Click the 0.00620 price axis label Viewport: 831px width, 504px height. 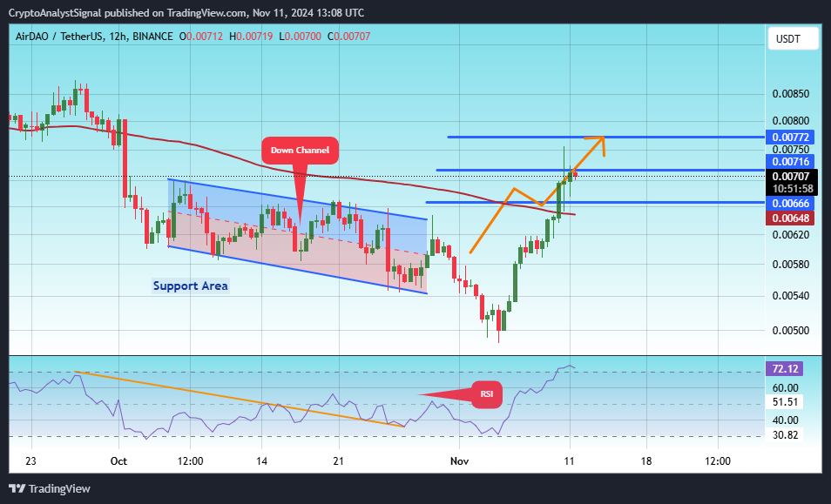791,234
